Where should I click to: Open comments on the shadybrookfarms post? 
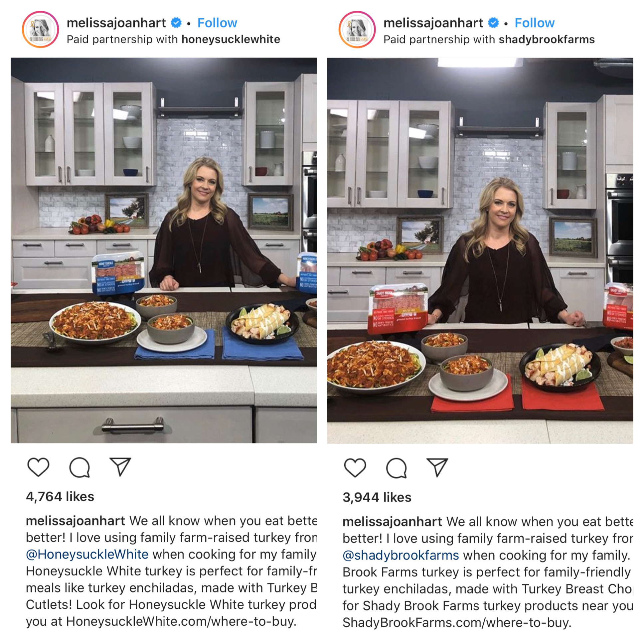coord(396,468)
